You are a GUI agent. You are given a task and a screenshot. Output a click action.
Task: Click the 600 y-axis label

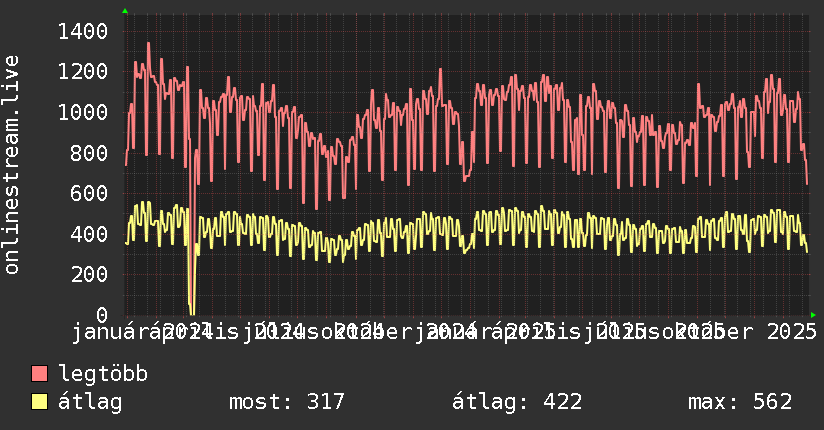(89, 193)
